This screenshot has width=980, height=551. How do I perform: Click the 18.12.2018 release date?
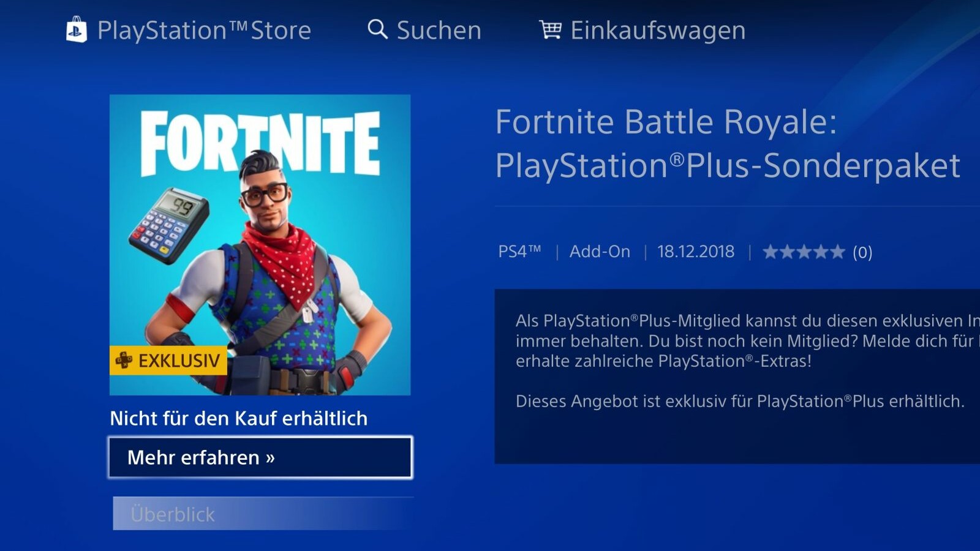(696, 252)
